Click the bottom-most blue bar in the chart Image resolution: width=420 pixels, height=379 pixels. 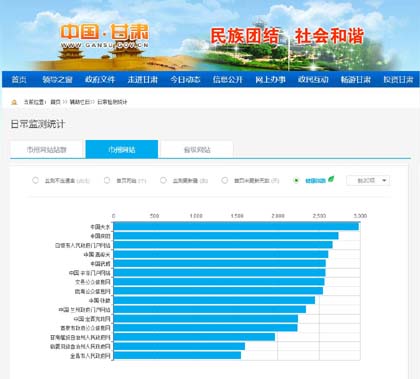pyautogui.click(x=177, y=355)
